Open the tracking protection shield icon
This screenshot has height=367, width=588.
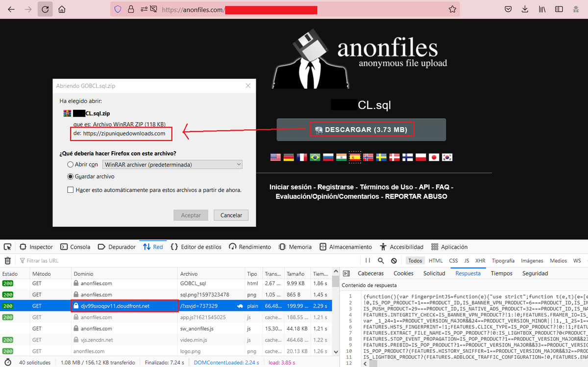click(118, 9)
